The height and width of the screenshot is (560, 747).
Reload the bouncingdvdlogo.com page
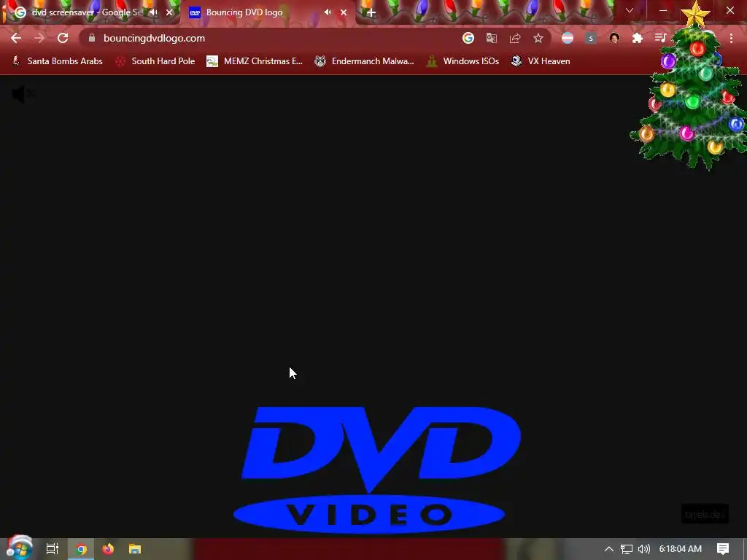point(63,38)
